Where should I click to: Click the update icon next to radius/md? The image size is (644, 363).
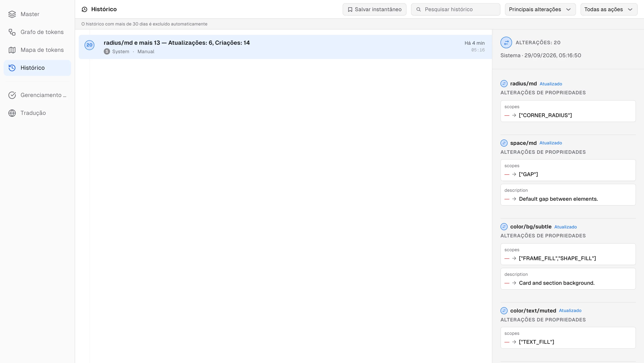click(x=504, y=84)
